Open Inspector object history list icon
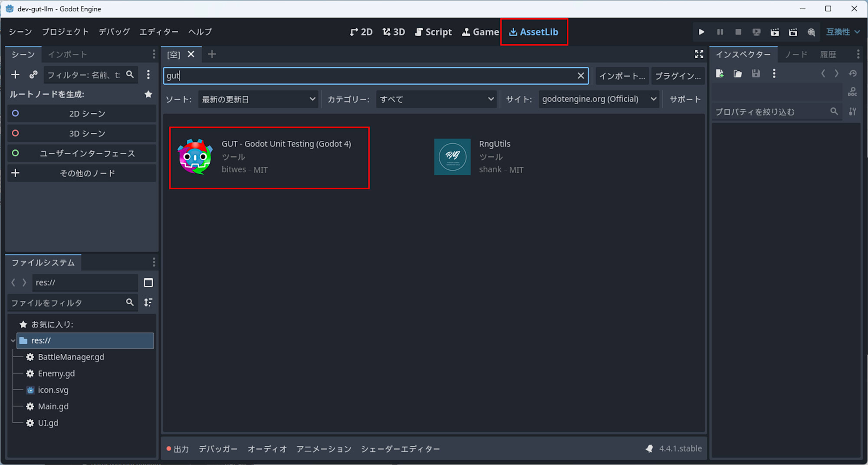Image resolution: width=868 pixels, height=465 pixels. (x=853, y=73)
